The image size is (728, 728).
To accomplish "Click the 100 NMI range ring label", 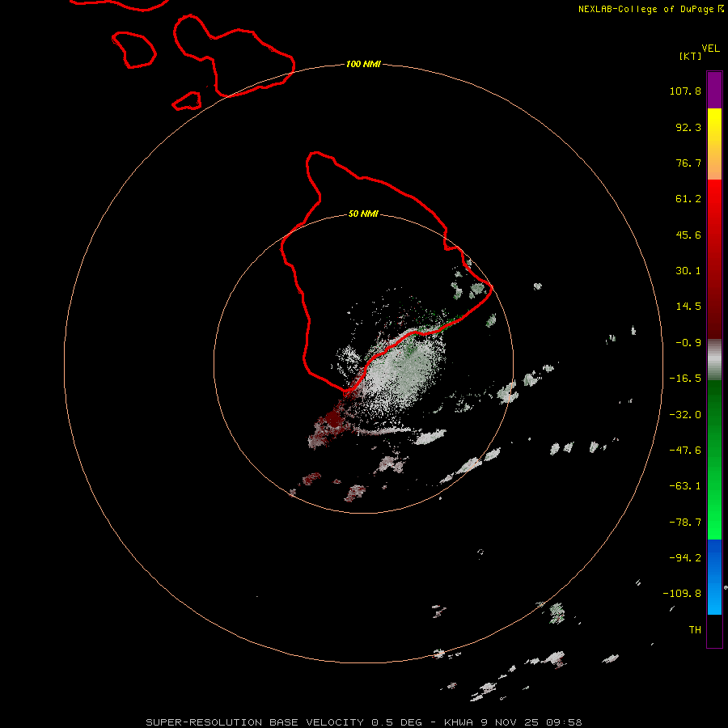I will (x=363, y=64).
